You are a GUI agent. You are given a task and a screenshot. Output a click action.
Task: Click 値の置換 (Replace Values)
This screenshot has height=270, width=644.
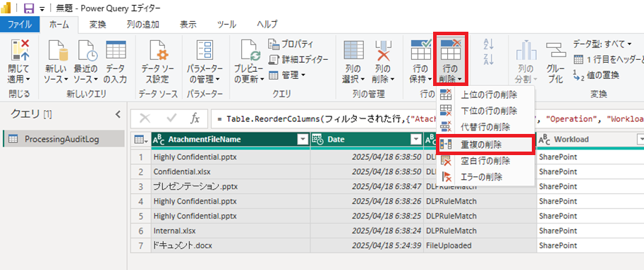pos(596,75)
